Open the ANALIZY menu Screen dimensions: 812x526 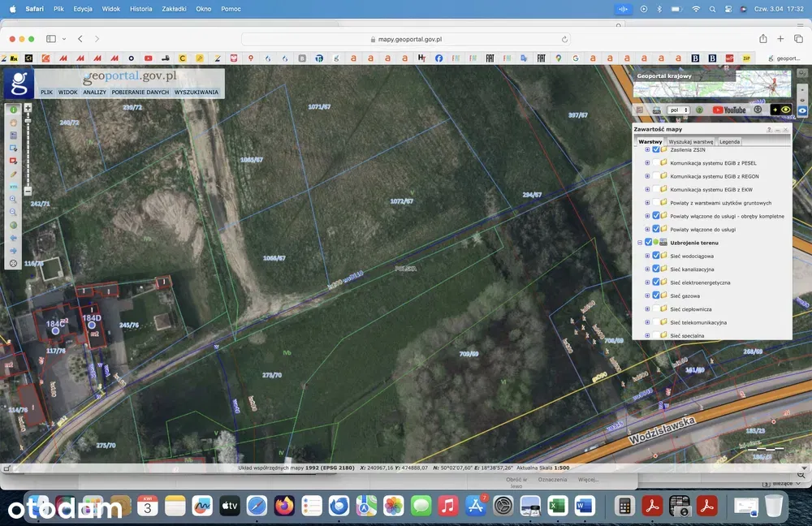pyautogui.click(x=94, y=93)
